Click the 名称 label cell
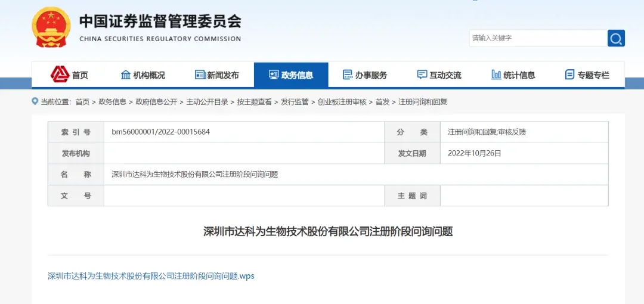 pos(76,174)
